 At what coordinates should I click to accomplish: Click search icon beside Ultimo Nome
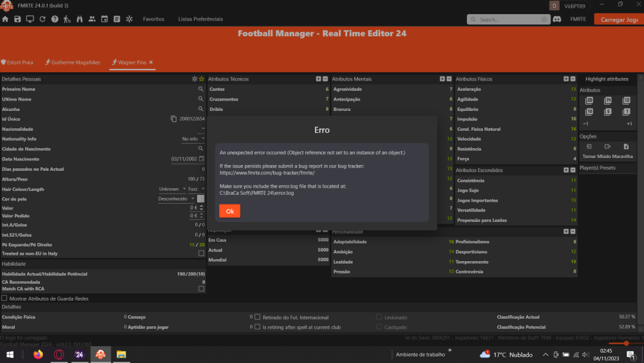pyautogui.click(x=201, y=99)
